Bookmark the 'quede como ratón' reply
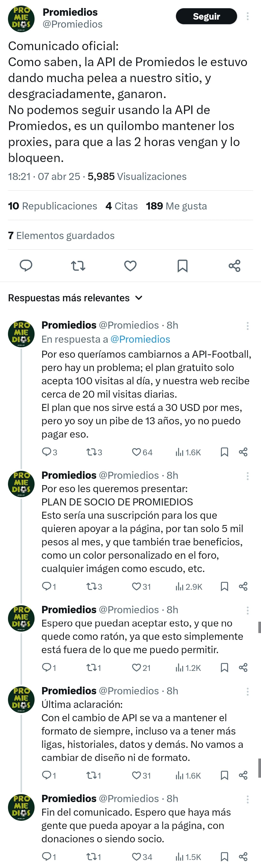This screenshot has height=868, width=261. pos(224,667)
